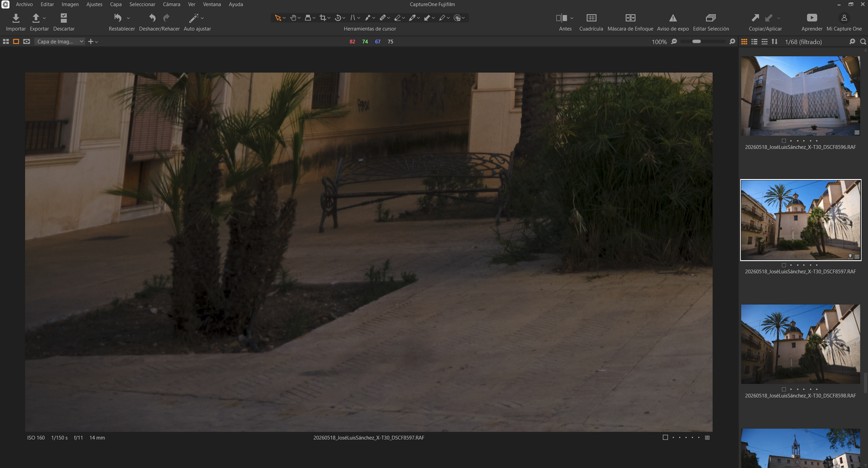Image resolution: width=868 pixels, height=468 pixels.
Task: Select the pointer cursor tool
Action: 278,18
